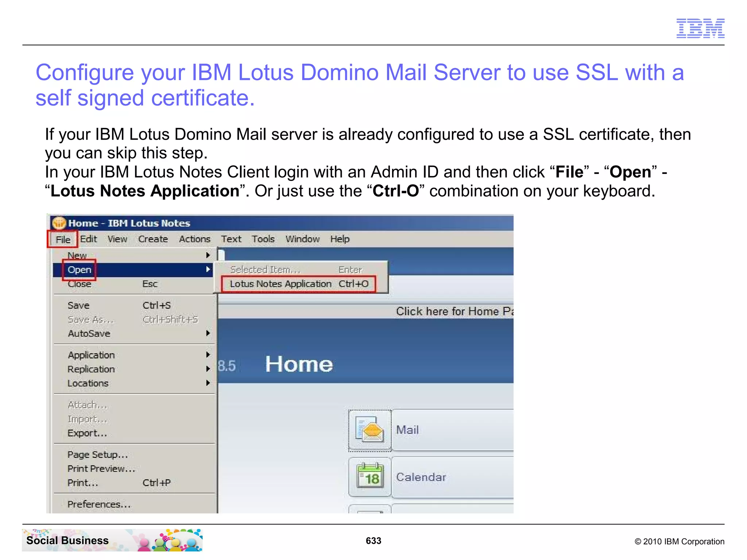
Task: Expand the Locations submenu
Action: click(133, 383)
